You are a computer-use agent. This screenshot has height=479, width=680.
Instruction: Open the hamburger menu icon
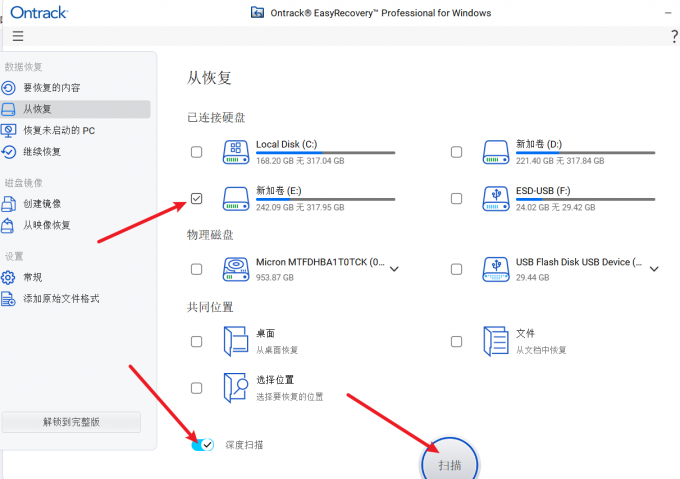coord(18,36)
